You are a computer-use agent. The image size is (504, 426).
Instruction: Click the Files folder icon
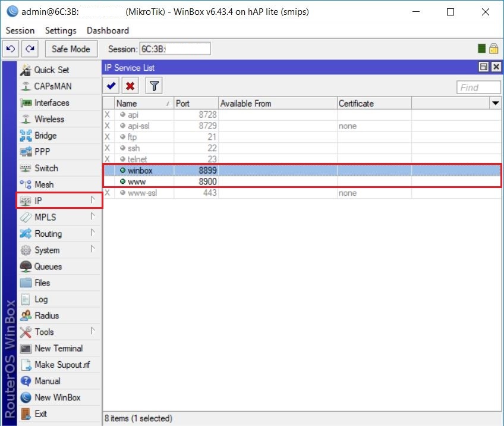pos(26,283)
